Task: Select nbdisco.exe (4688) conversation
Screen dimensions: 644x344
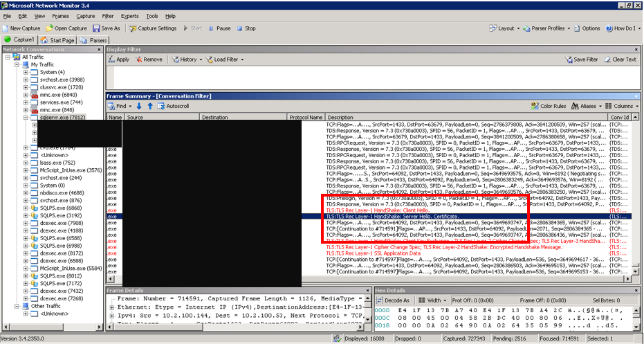Action: coord(62,192)
